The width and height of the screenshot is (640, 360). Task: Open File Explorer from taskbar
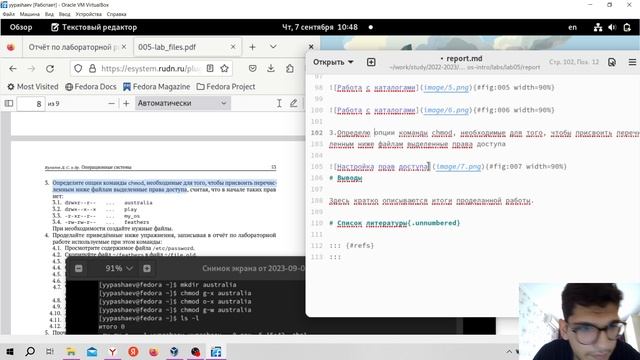click(71, 351)
